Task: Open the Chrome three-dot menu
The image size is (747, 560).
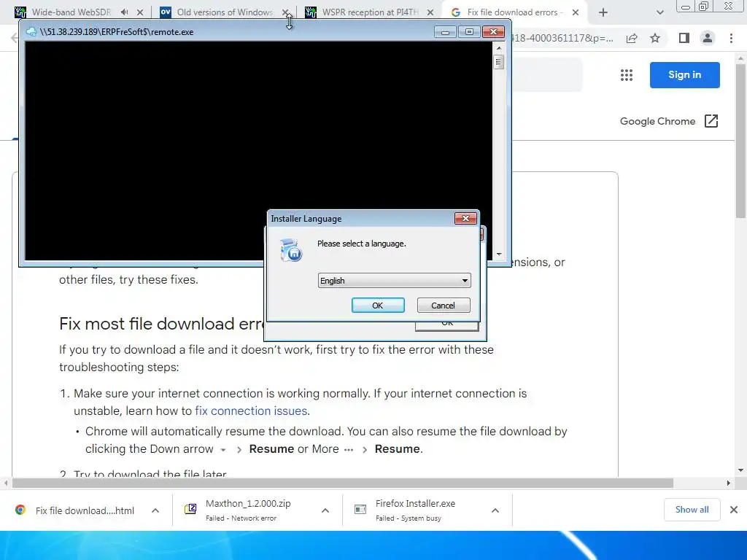Action: point(731,38)
